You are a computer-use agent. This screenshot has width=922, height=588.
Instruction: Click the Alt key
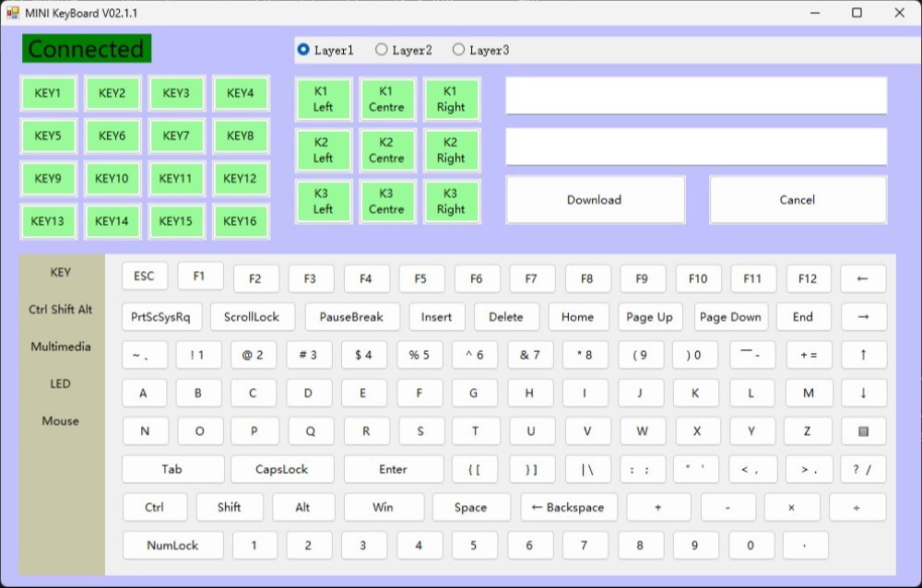point(303,507)
